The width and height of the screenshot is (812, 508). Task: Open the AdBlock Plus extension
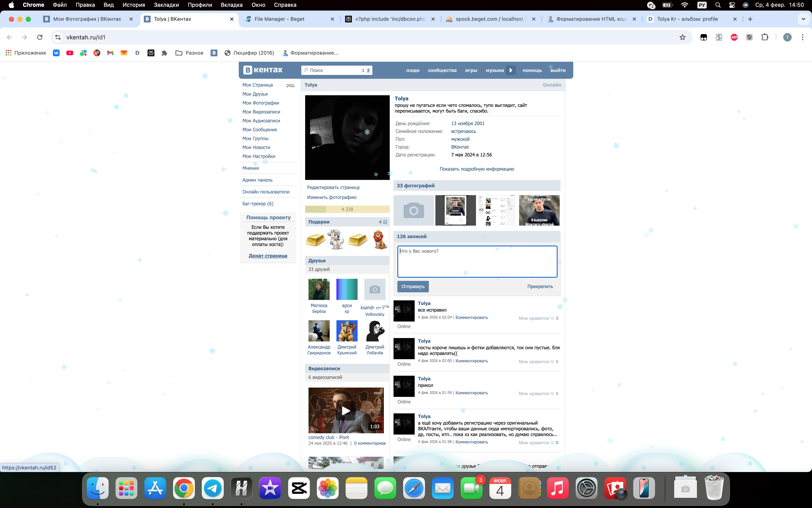click(734, 37)
